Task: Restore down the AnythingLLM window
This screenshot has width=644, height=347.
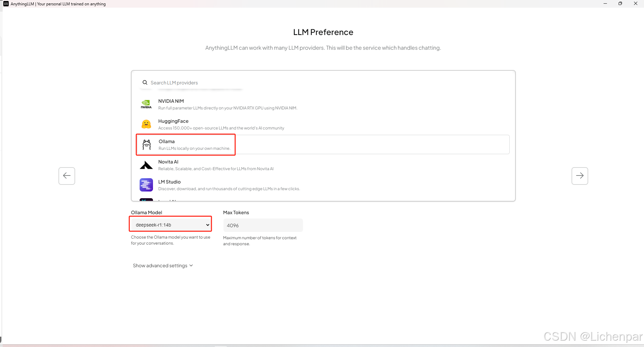Action: tap(620, 4)
